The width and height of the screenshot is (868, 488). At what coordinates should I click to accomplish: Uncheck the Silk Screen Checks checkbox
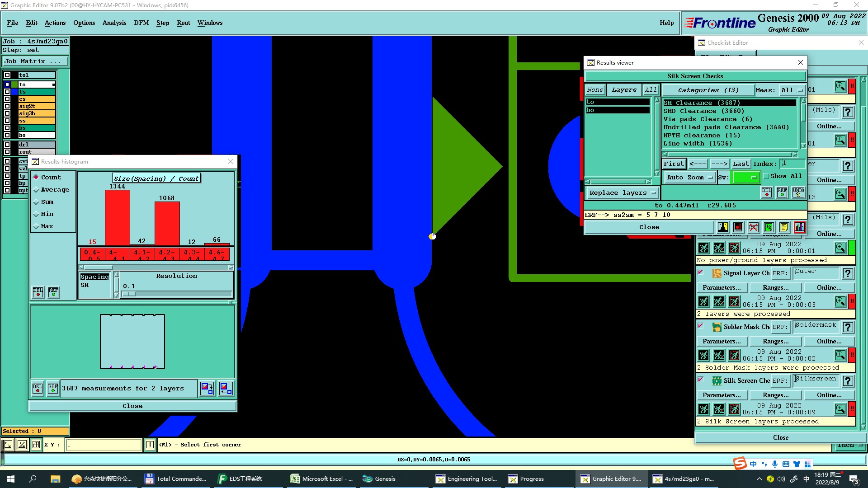pos(701,380)
